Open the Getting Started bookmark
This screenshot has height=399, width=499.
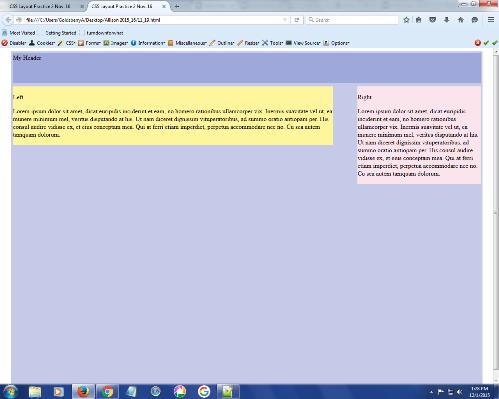[61, 33]
